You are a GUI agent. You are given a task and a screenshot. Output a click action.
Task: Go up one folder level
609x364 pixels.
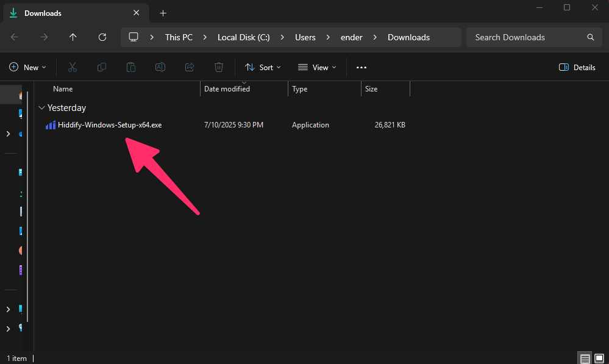click(x=73, y=37)
